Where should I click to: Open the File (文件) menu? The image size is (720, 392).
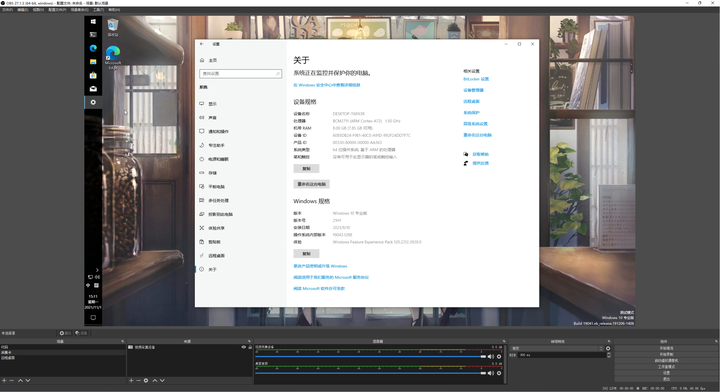click(x=7, y=10)
